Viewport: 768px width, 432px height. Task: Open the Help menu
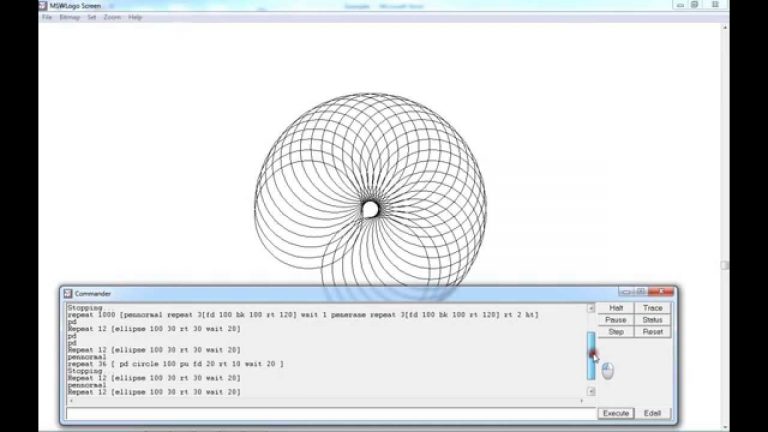pyautogui.click(x=135, y=17)
